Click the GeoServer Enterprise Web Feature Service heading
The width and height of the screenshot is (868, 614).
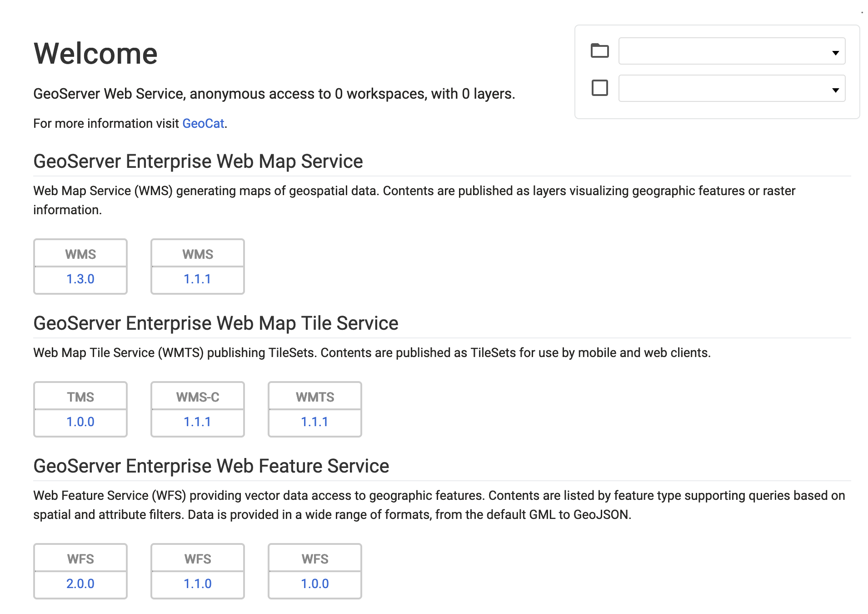pyautogui.click(x=211, y=466)
